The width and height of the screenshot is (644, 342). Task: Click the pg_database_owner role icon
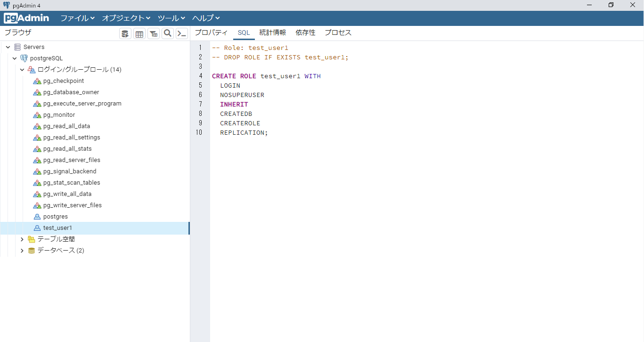click(37, 92)
